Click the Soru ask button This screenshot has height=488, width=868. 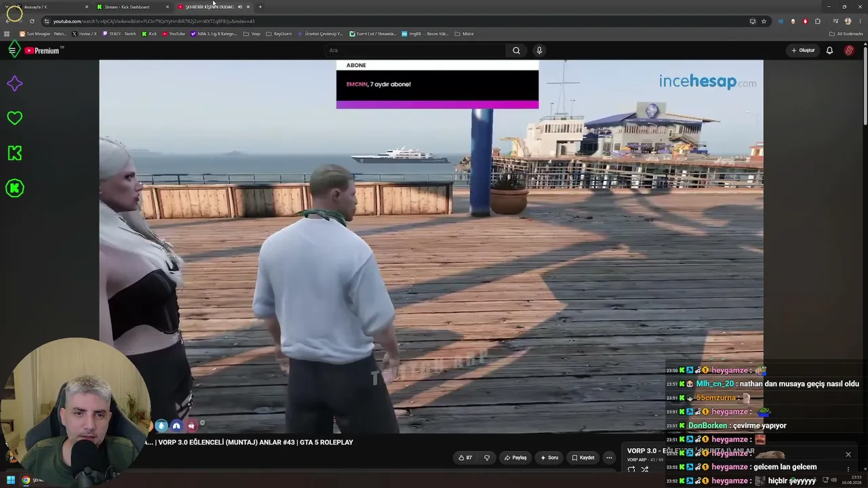point(549,457)
